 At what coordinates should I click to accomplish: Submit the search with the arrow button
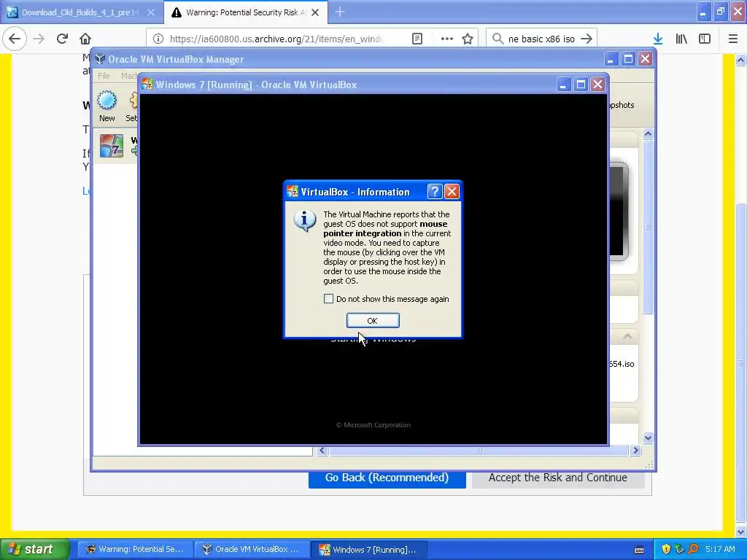(587, 39)
